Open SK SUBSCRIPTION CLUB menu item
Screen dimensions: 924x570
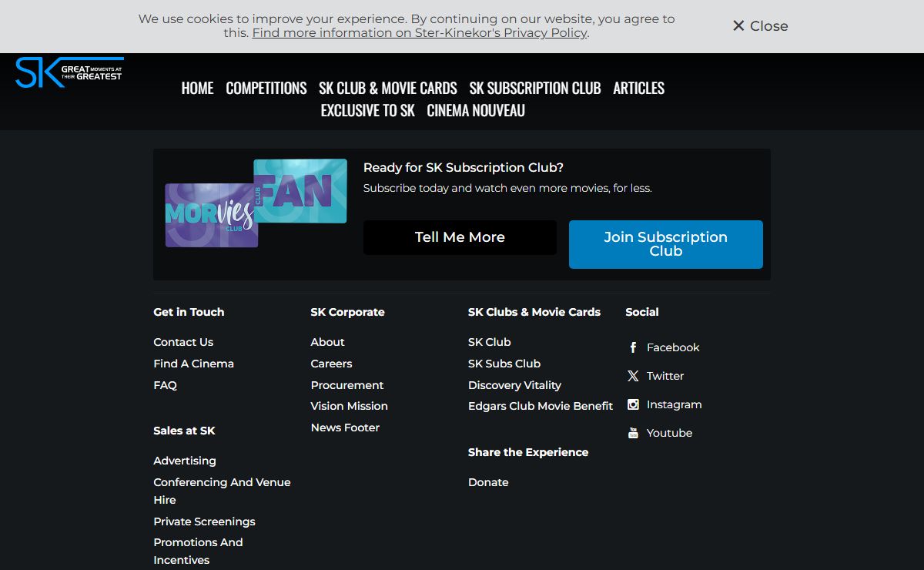[535, 88]
